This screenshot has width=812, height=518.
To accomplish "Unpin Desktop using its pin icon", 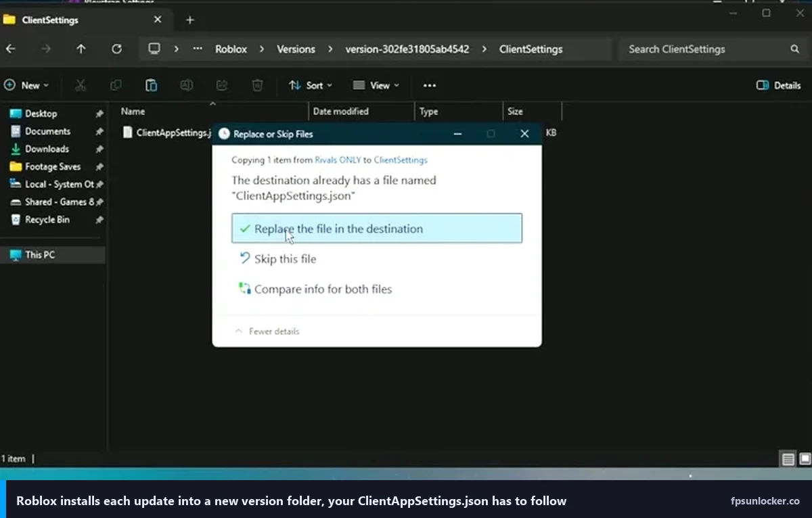I will 99,114.
